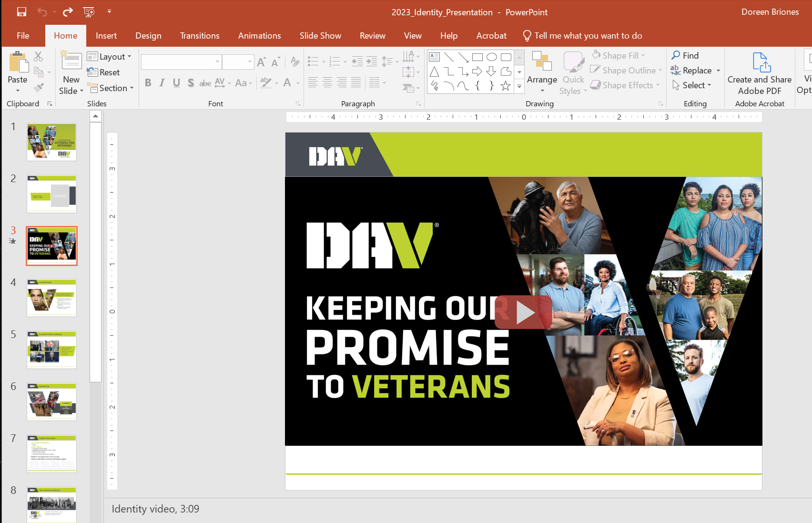
Task: Start slideshow from the Quick Access toolbar
Action: coord(88,12)
